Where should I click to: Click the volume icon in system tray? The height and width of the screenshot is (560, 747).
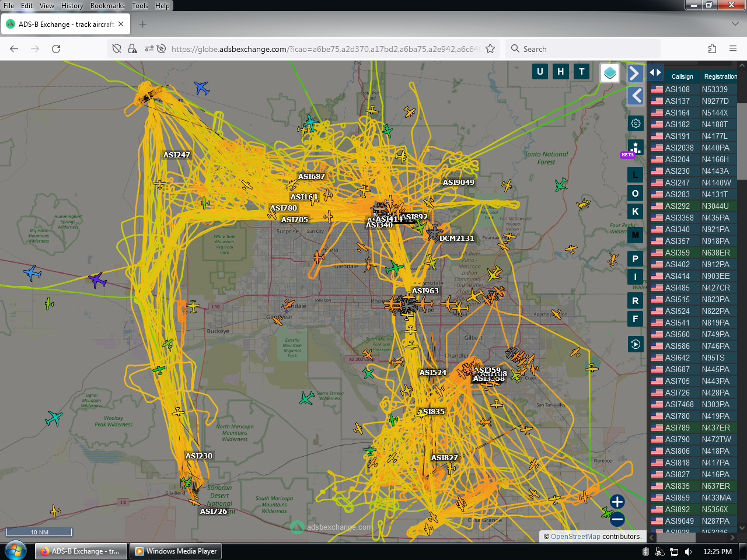click(x=688, y=551)
